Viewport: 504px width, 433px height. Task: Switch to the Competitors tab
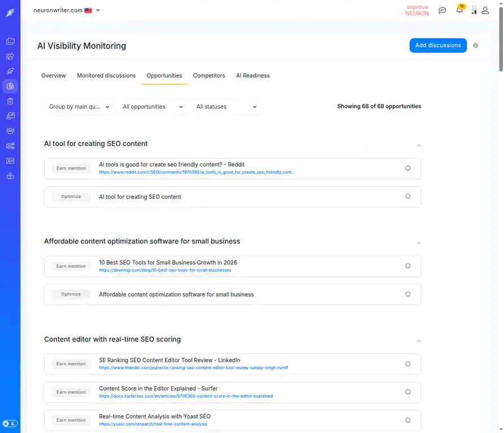pos(209,76)
